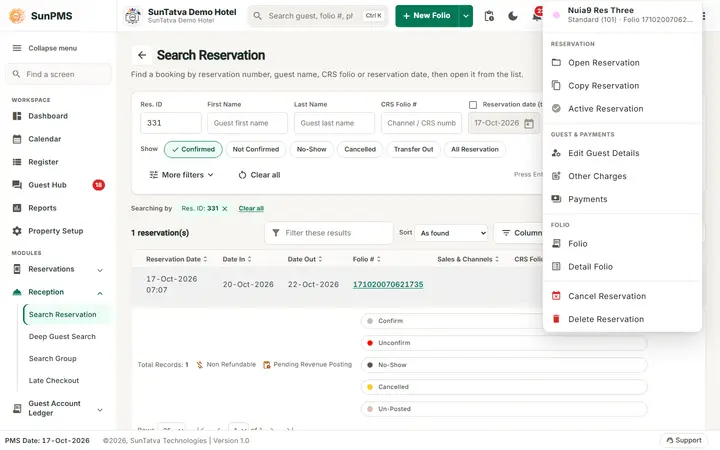Toggle dark mode moon icon

tap(513, 16)
